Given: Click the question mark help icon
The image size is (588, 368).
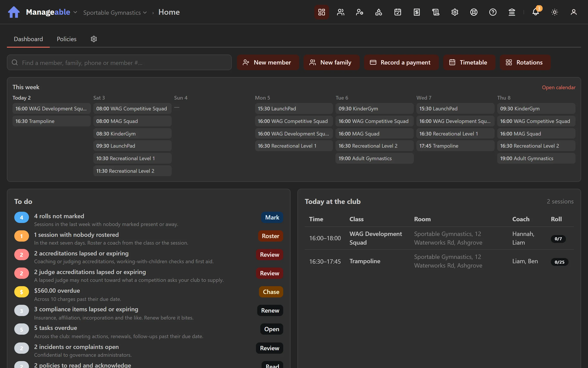Looking at the screenshot, I should [x=493, y=12].
